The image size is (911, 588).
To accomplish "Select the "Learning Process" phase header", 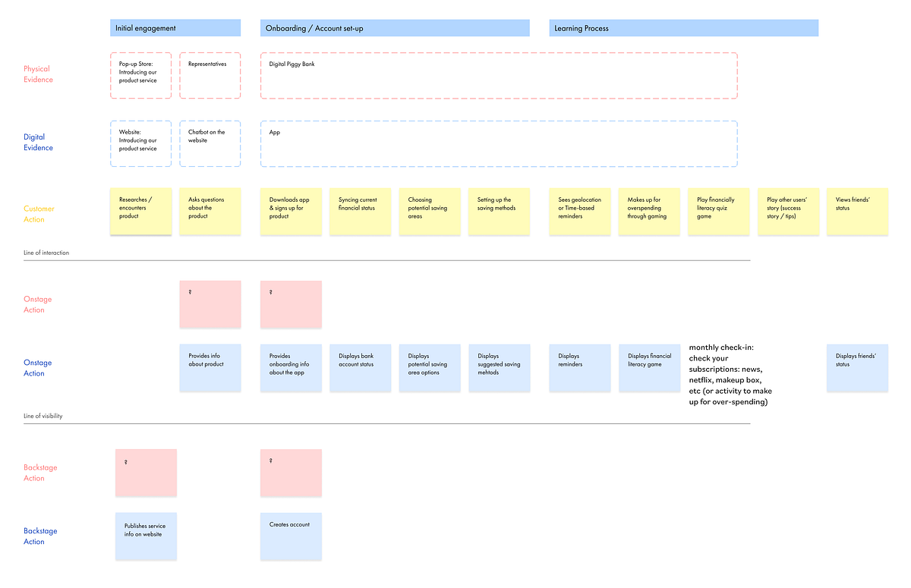I will click(x=683, y=27).
